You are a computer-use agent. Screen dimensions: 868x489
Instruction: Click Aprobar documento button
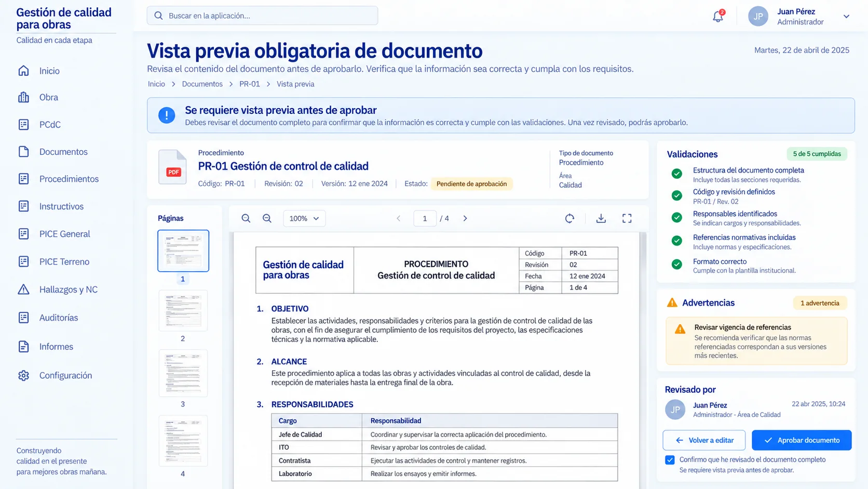(802, 440)
